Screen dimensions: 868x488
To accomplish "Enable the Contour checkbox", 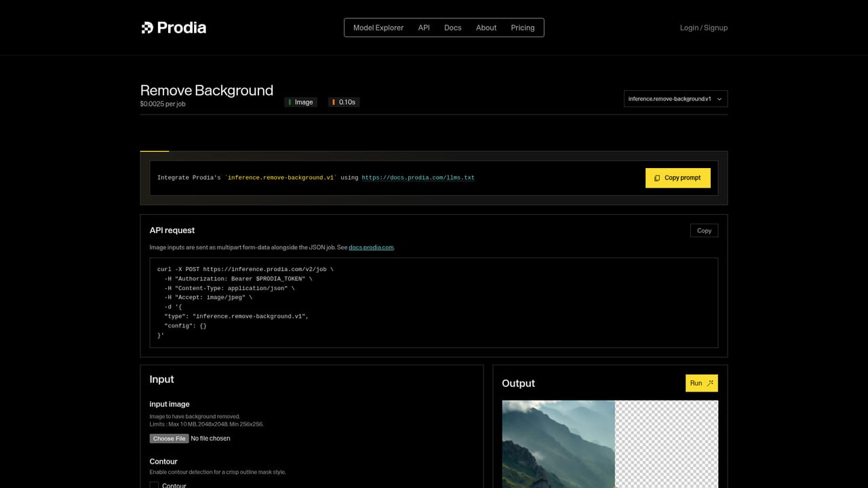I will point(154,485).
